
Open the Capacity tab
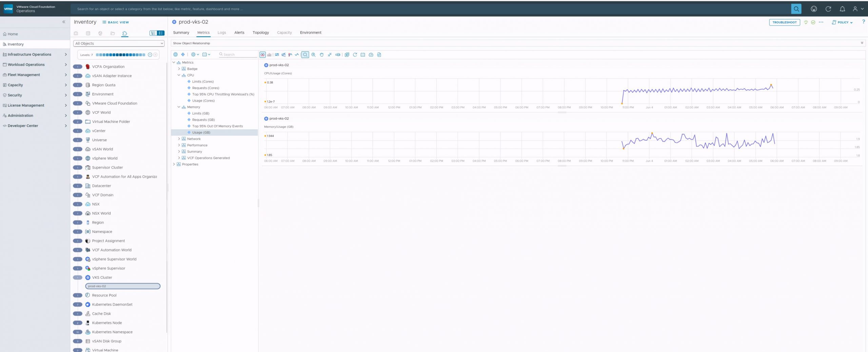284,33
